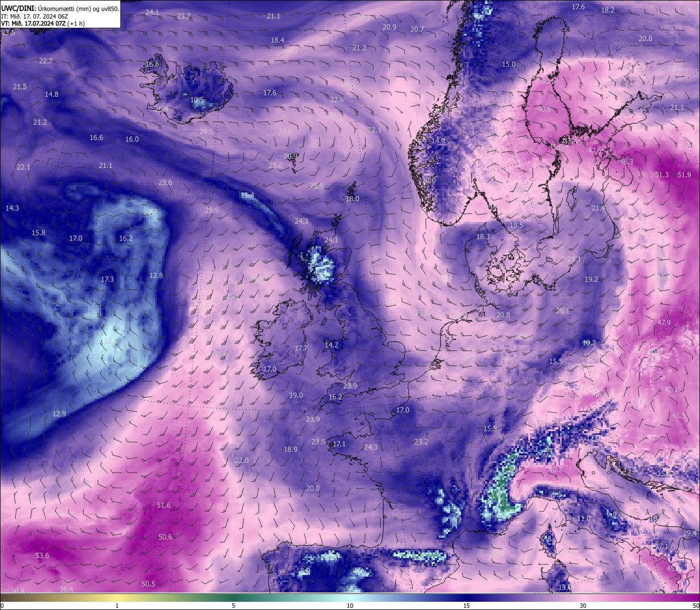The image size is (700, 610).
Task: Click the 14.3 value label
Action: [12, 208]
